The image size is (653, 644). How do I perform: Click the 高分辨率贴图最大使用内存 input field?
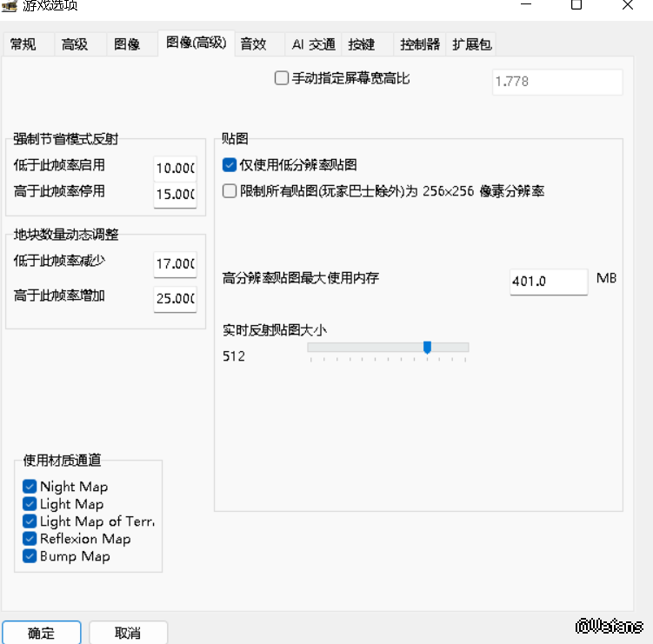(548, 282)
